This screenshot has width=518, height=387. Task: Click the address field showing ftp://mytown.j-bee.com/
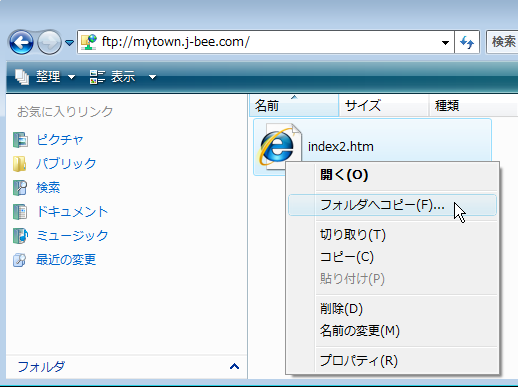[266, 42]
